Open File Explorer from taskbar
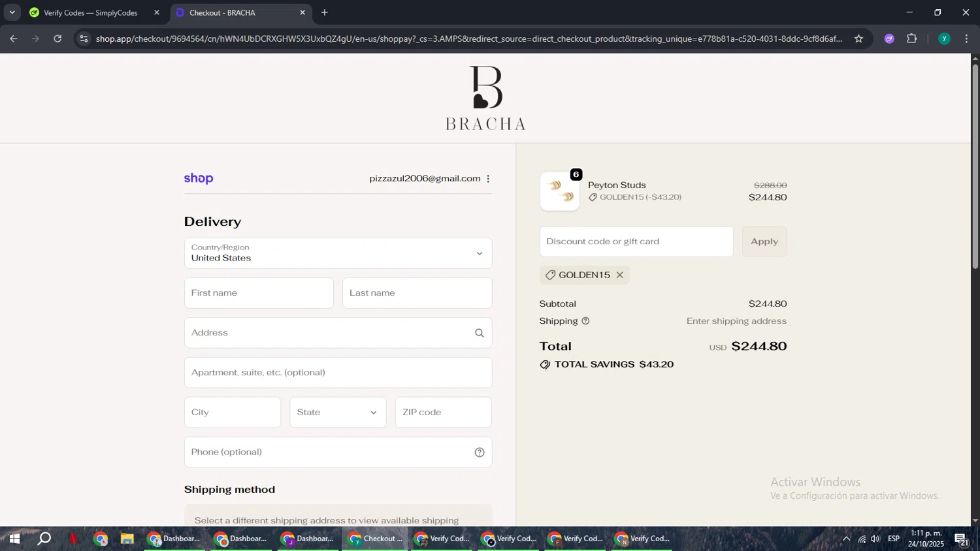 point(127,539)
